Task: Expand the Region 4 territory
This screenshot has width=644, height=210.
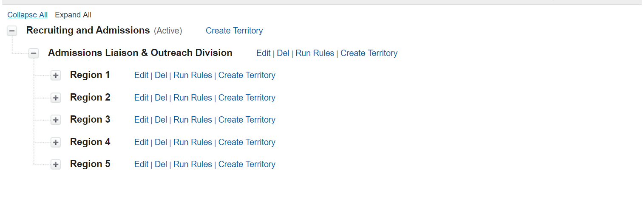Action: [56, 143]
